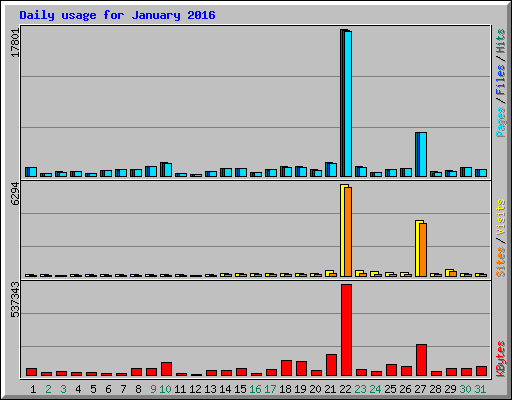Select the yellow-orange visits bar for day 27
Screen dimensions: 512x400
421,248
